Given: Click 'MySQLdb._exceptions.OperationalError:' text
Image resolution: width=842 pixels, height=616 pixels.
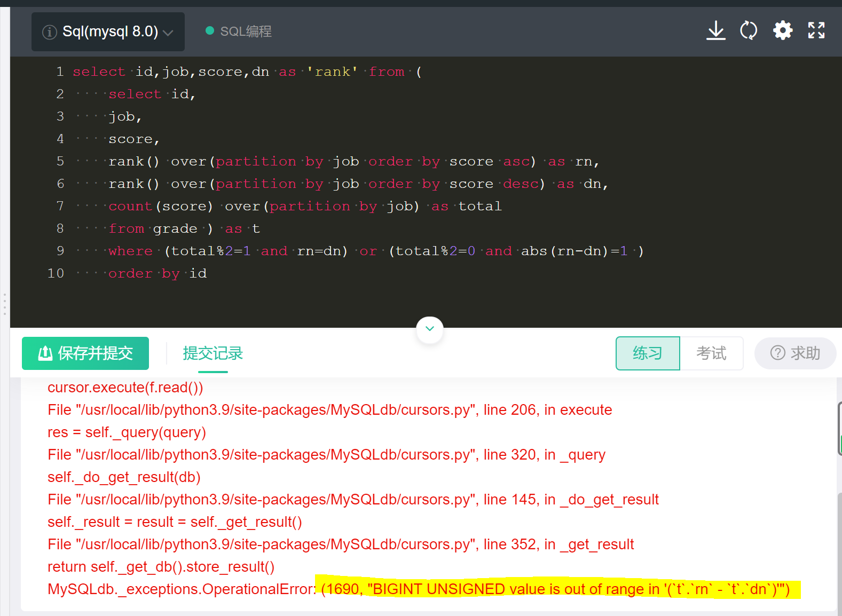Looking at the screenshot, I should [x=182, y=589].
